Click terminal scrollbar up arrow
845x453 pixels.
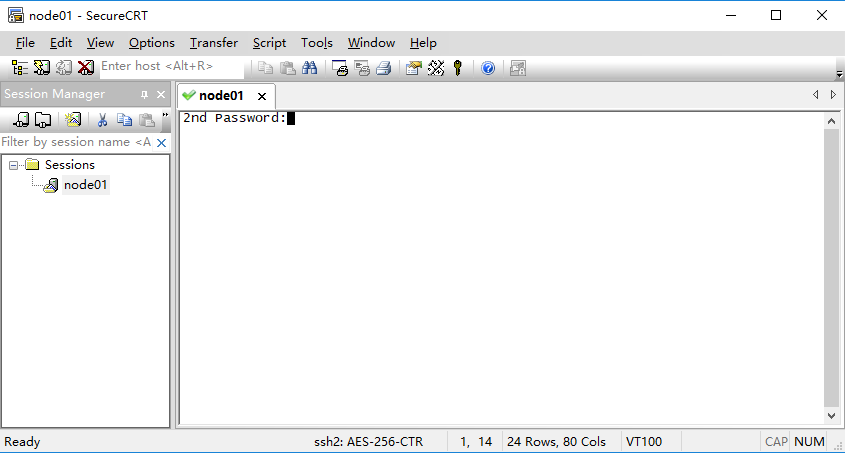click(x=832, y=121)
